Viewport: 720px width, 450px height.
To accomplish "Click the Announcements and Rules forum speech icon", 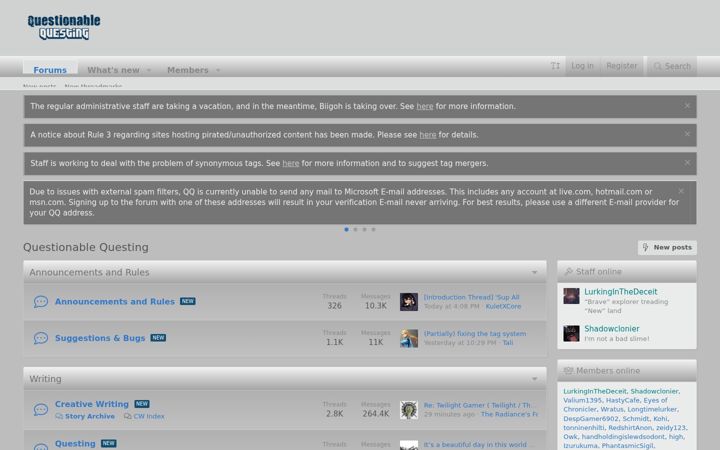I will [41, 302].
